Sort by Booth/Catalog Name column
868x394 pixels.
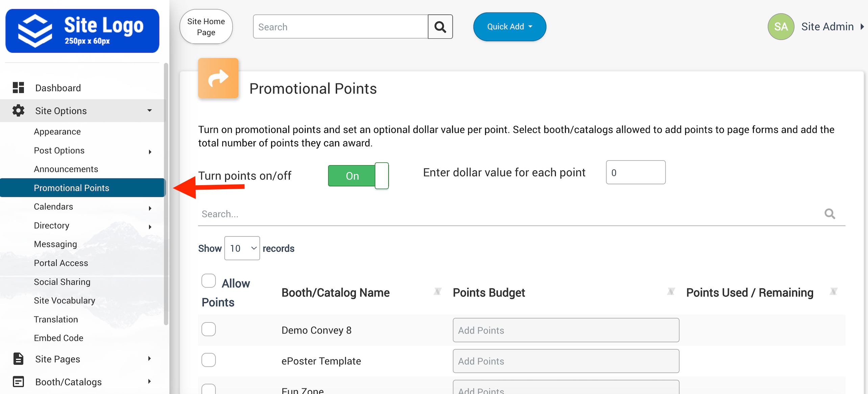click(x=437, y=292)
